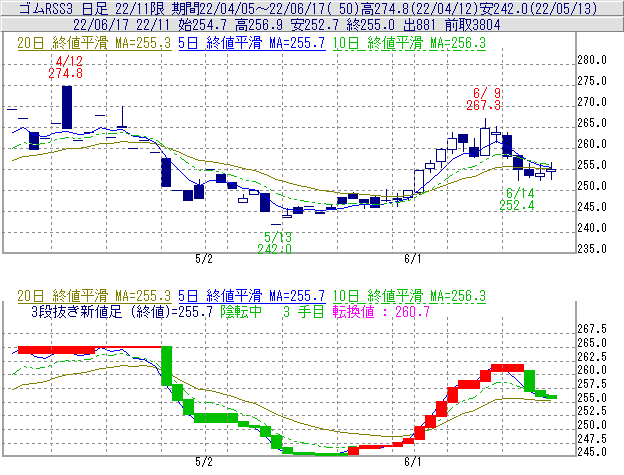
Task: Click the 6/9 high label 267.3
Action: coord(484,105)
